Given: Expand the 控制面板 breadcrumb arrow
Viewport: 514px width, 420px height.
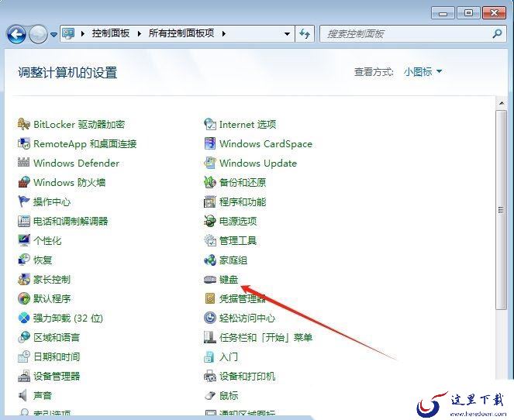Looking at the screenshot, I should point(140,34).
